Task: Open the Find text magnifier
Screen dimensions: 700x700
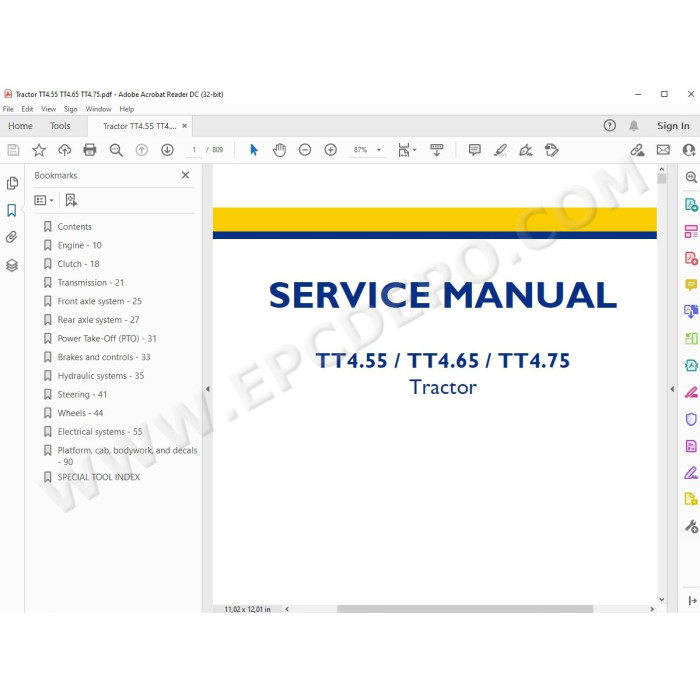Action: point(116,150)
